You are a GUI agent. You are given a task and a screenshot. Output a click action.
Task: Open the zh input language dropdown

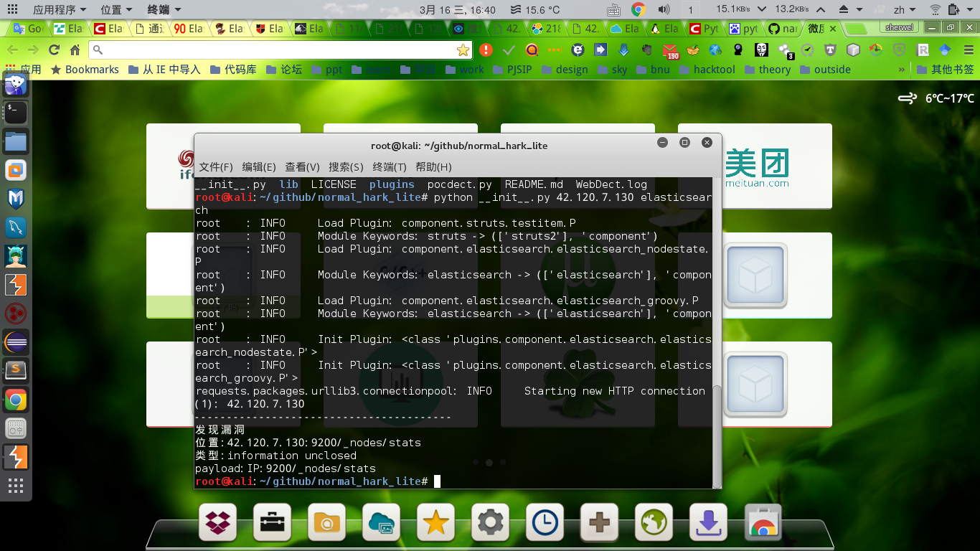903,9
